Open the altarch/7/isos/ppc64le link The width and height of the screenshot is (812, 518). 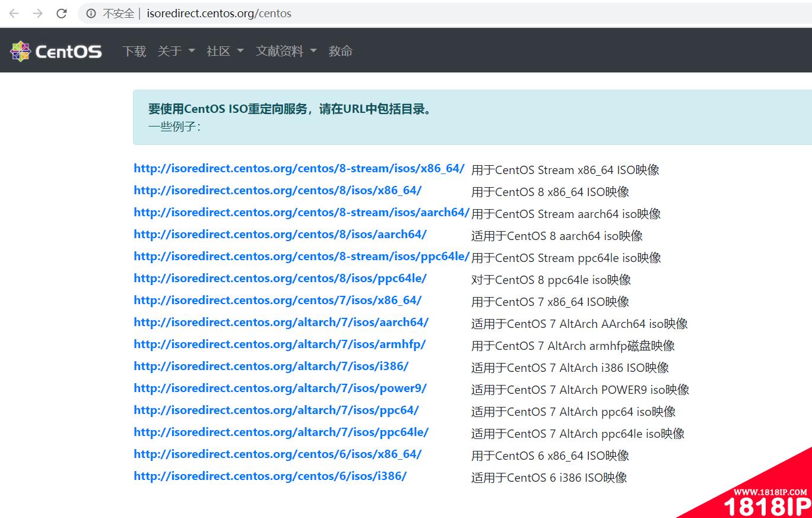[281, 432]
